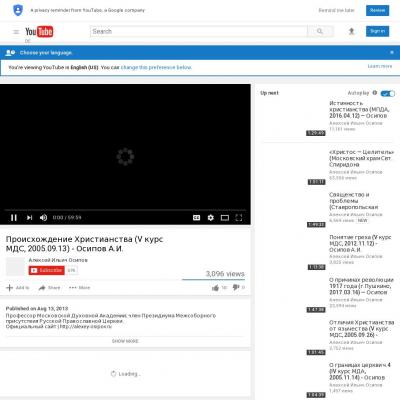Switch to theater mode view
Image resolution: width=400 pixels, height=400 pixels.
[225, 218]
